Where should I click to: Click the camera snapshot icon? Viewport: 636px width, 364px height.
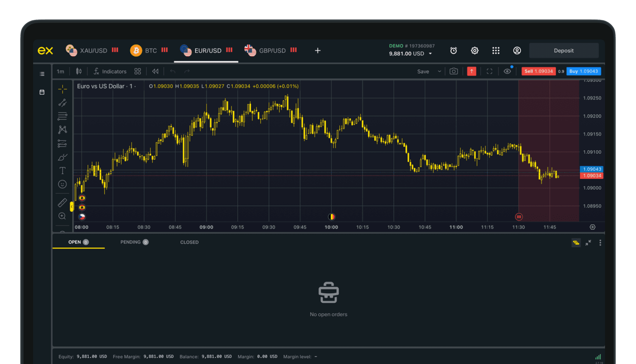coord(454,71)
